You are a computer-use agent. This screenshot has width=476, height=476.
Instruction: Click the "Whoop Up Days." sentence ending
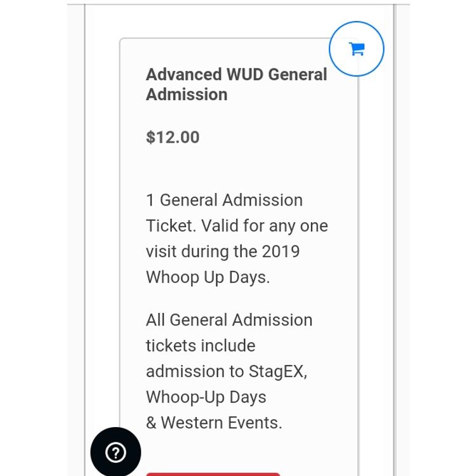point(208,277)
